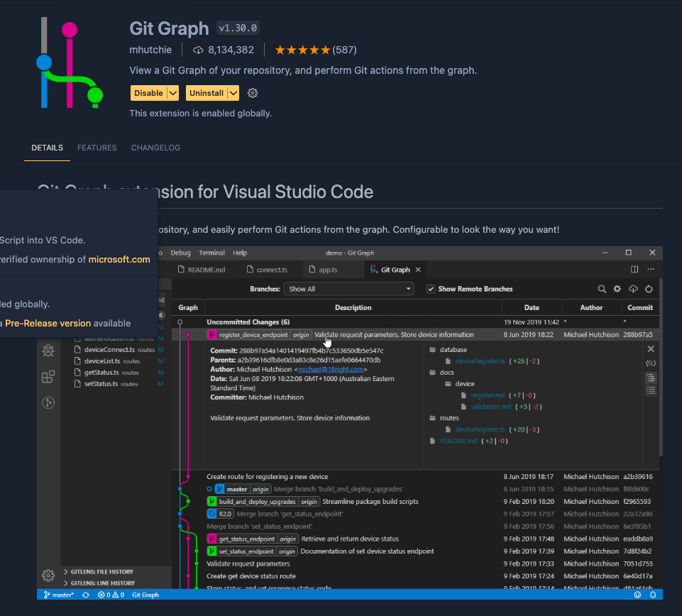Click the fetch from remote cloud icon
Screen dimensions: 682x616
click(x=633, y=289)
